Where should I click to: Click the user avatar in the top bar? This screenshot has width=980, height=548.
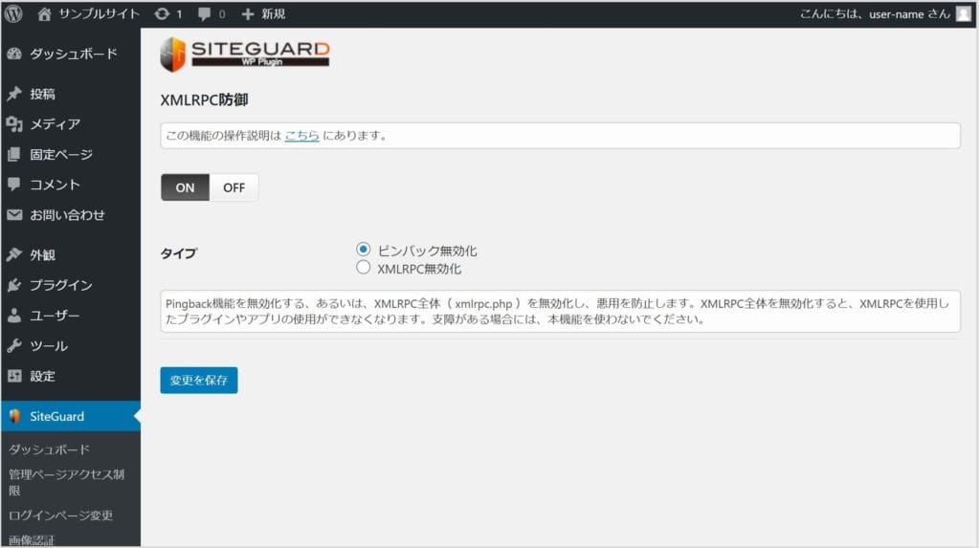(x=963, y=13)
